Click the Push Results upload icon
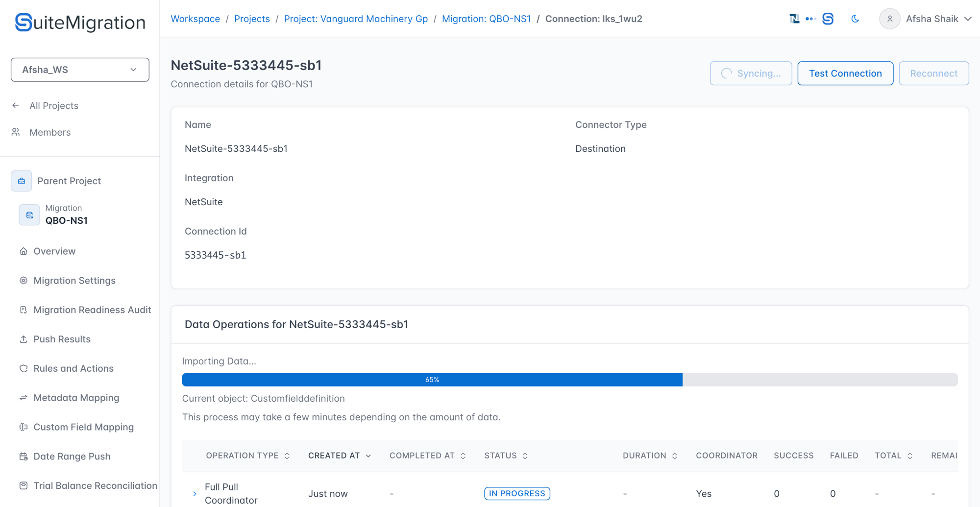Image resolution: width=980 pixels, height=507 pixels. click(23, 339)
